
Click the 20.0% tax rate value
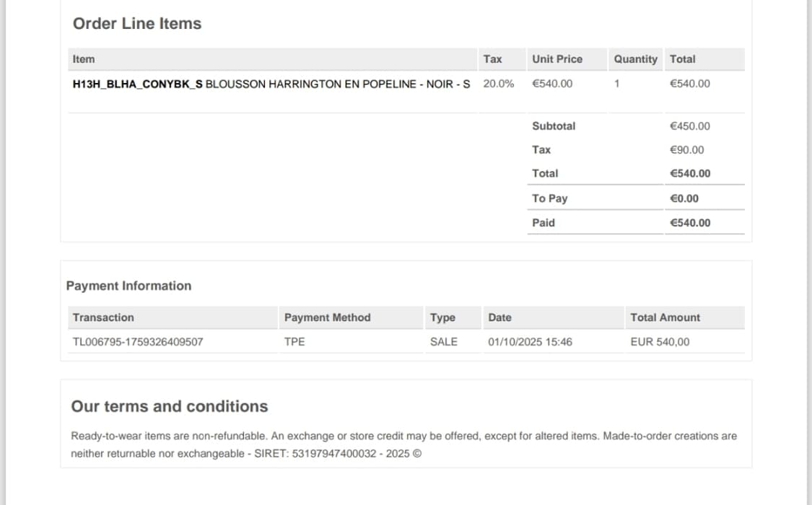[499, 84]
